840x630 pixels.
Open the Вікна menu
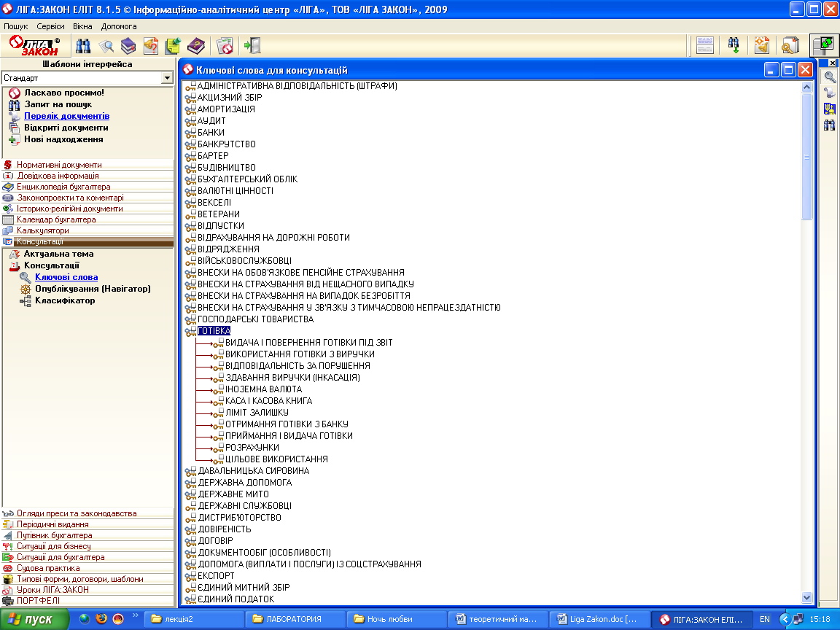[82, 26]
